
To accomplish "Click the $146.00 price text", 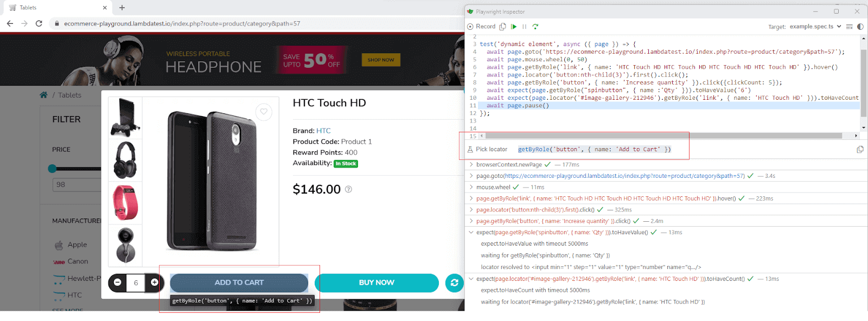I will coord(317,189).
